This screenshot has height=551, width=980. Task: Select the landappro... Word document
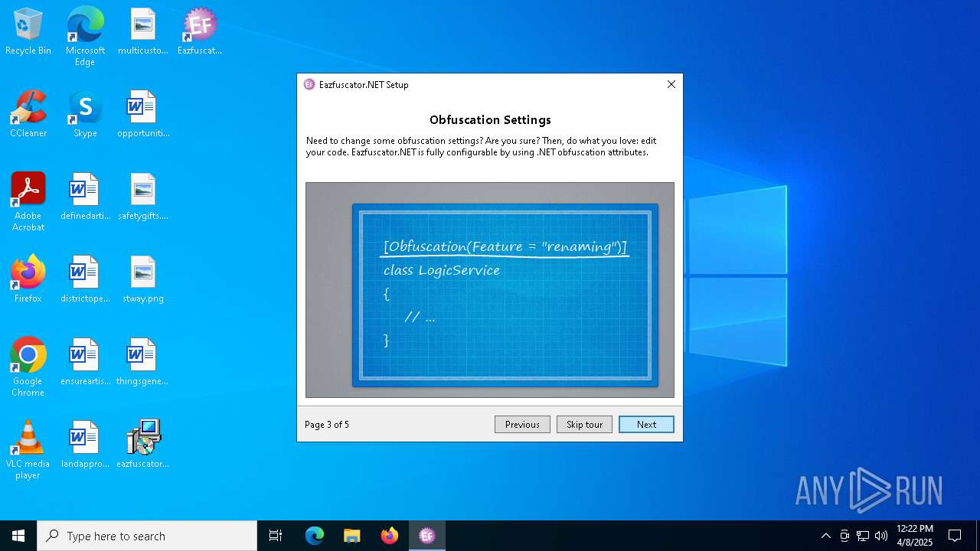(x=85, y=445)
